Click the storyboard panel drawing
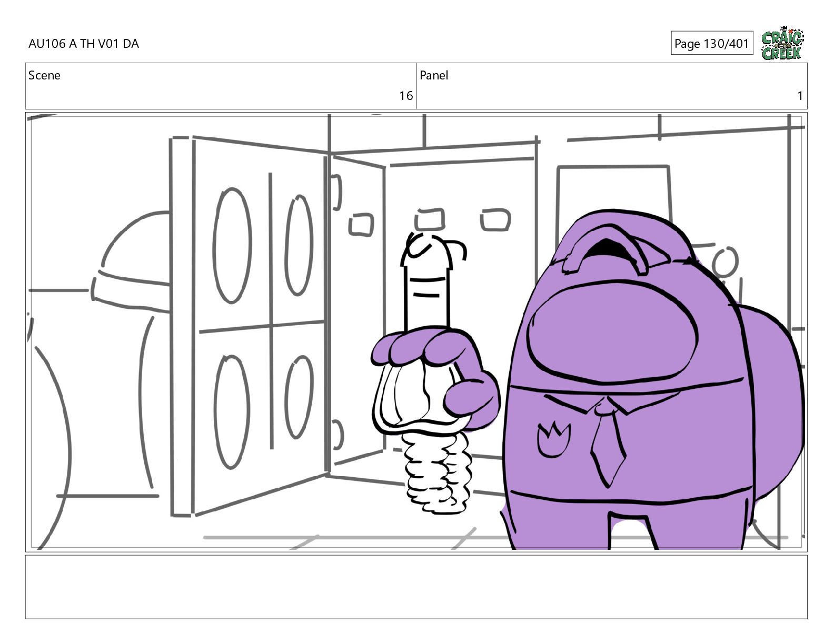The image size is (834, 644). point(416,332)
